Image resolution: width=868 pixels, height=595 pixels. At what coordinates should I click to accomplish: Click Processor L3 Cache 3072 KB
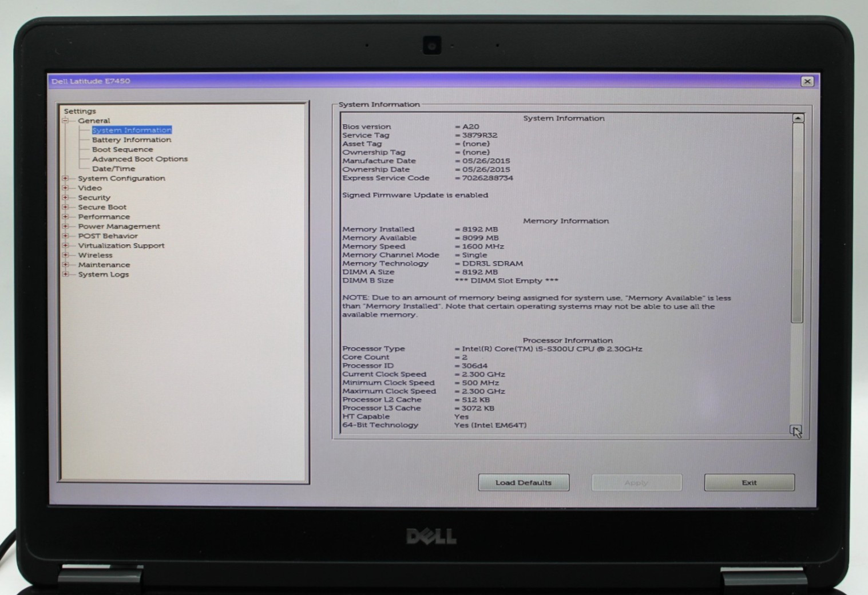478,408
